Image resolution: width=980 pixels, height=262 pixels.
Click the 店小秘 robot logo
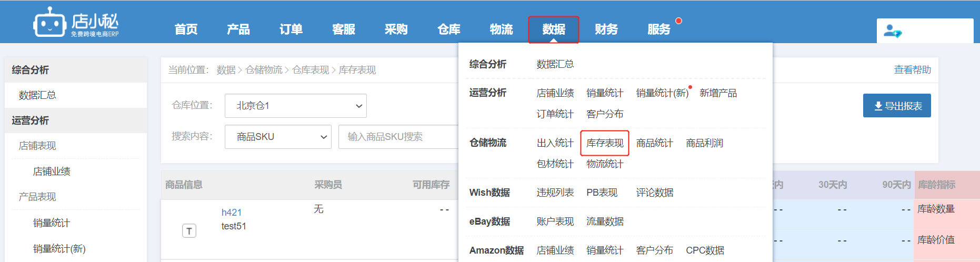pyautogui.click(x=76, y=22)
